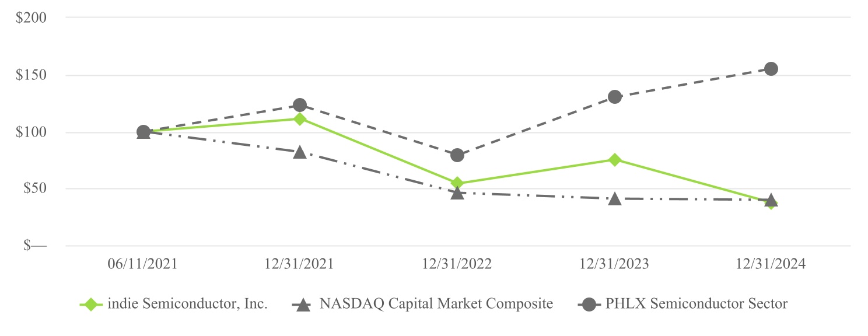Select the NASDAQ triangle data point at 12/31/2022
Viewport: 868px width, 336px height.
coord(457,193)
